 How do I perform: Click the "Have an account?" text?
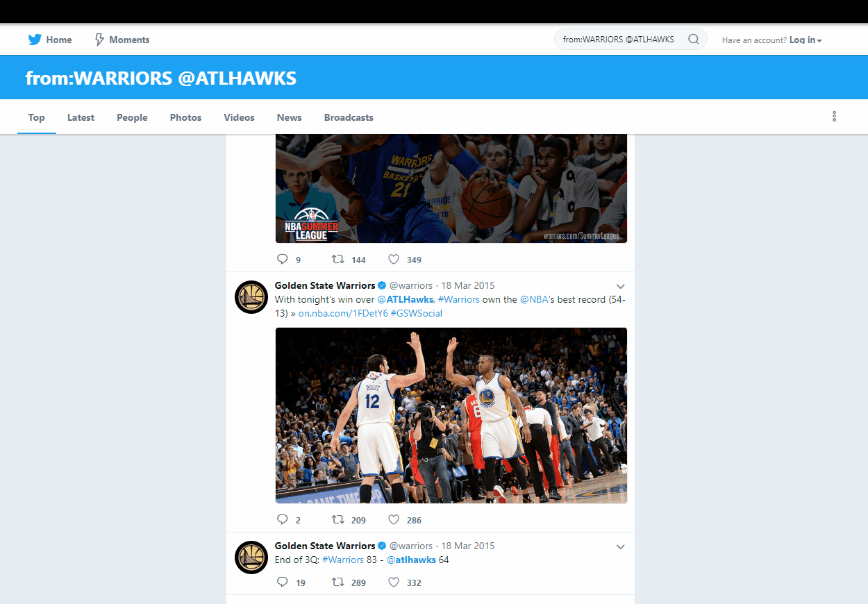click(754, 40)
